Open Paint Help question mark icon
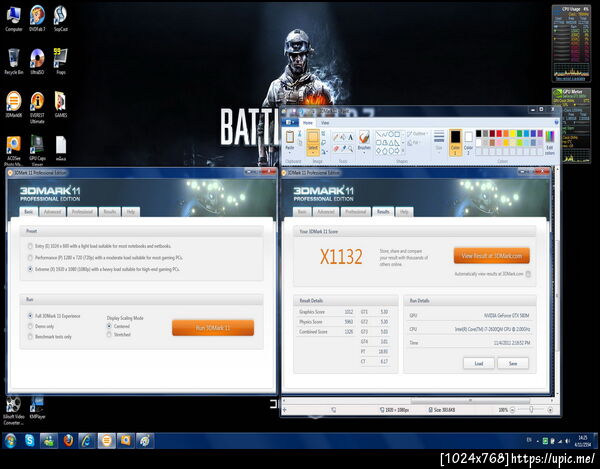The image size is (600, 469). pos(556,122)
